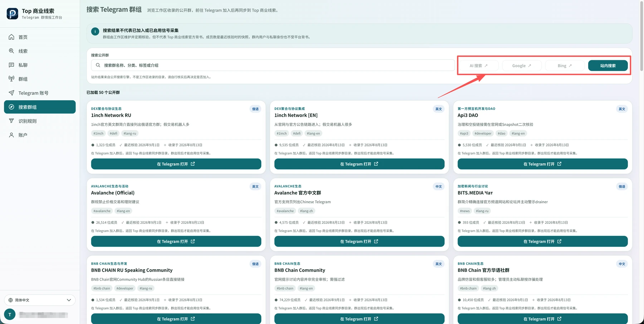Click the 俄语 badge on 1inch Network RU

[255, 109]
